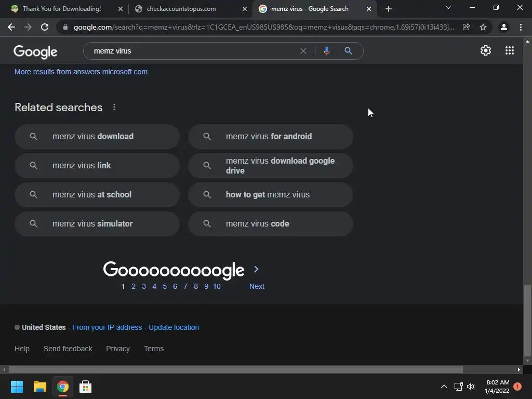Screen dimensions: 532x399
Task: Close the 'Thank You for Downloading!' tab
Action: pyautogui.click(x=120, y=9)
